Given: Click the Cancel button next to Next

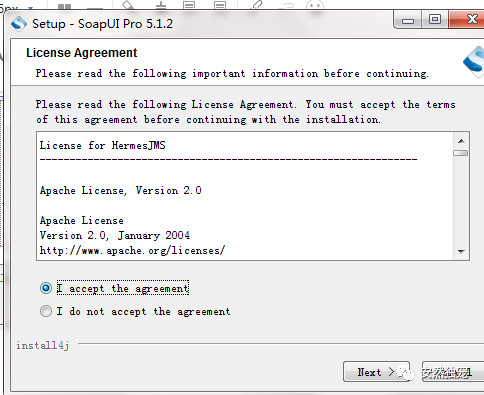Looking at the screenshot, I should [453, 372].
